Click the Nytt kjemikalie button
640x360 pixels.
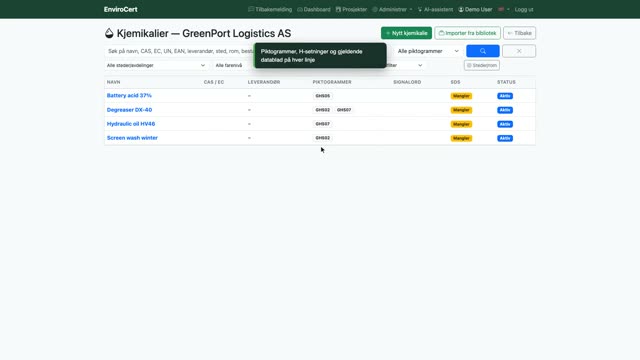coord(406,33)
